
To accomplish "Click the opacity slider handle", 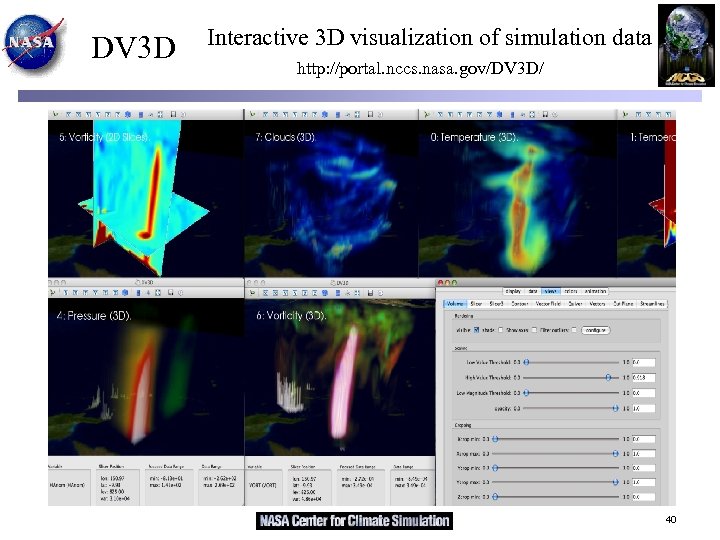I will (x=615, y=408).
